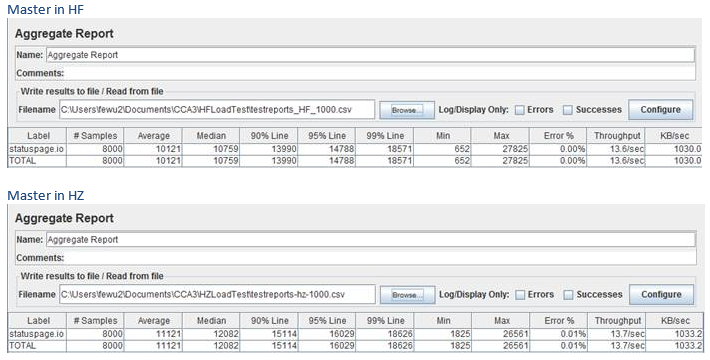Image resolution: width=710 pixels, height=360 pixels.
Task: Focus Name field in HZ report
Action: [x=370, y=240]
